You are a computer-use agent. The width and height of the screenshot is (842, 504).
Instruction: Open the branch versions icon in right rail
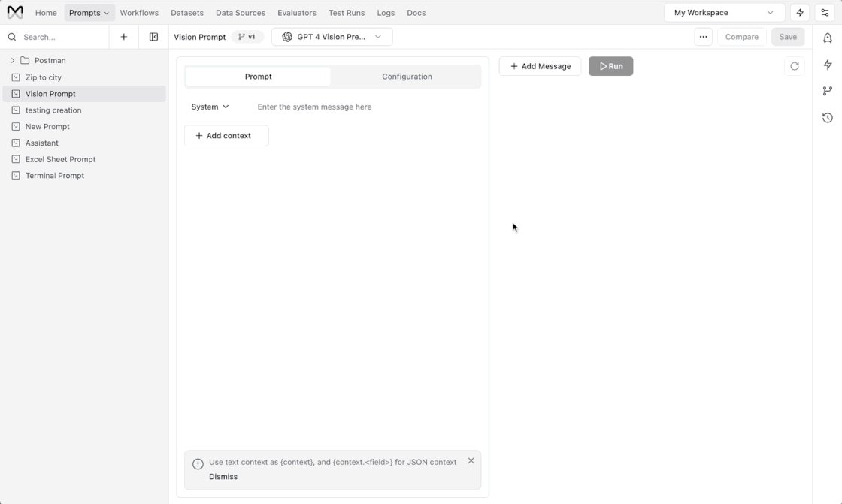(828, 91)
